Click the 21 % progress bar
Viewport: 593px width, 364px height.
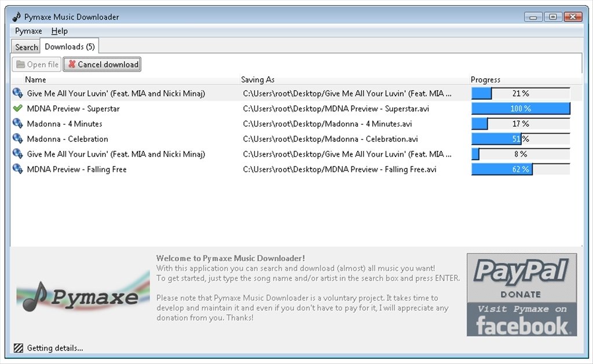(521, 93)
